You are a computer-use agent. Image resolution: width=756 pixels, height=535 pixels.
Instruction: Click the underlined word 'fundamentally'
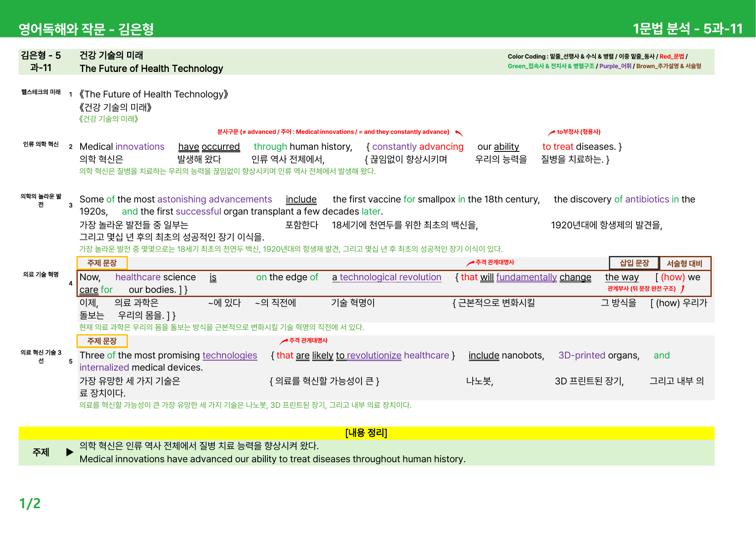[x=527, y=277]
